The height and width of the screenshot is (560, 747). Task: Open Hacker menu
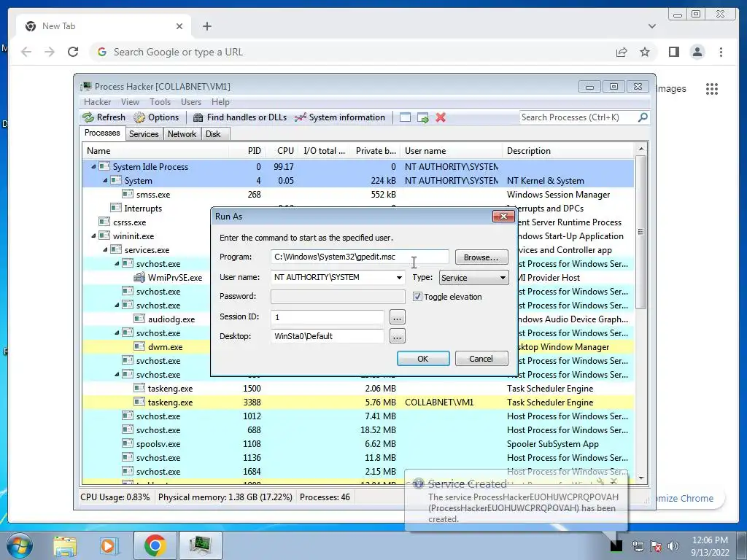coord(97,102)
